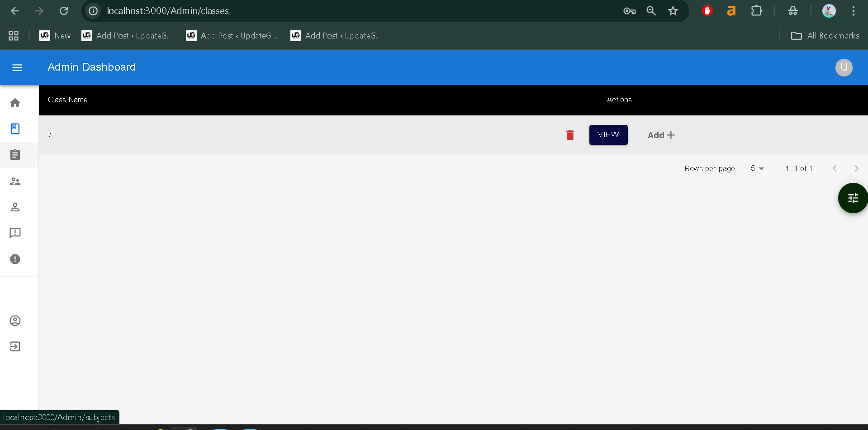868x430 pixels.
Task: Open the Subjects clipboard icon in sidebar
Action: point(15,154)
